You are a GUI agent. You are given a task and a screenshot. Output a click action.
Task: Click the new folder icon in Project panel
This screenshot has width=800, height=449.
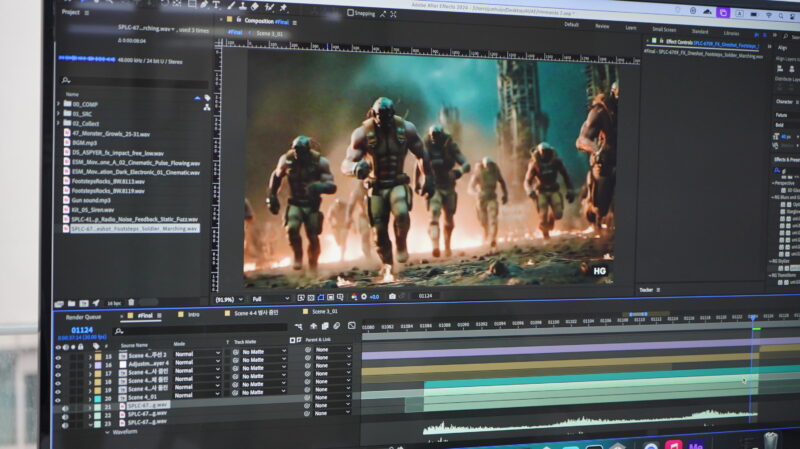pos(69,302)
